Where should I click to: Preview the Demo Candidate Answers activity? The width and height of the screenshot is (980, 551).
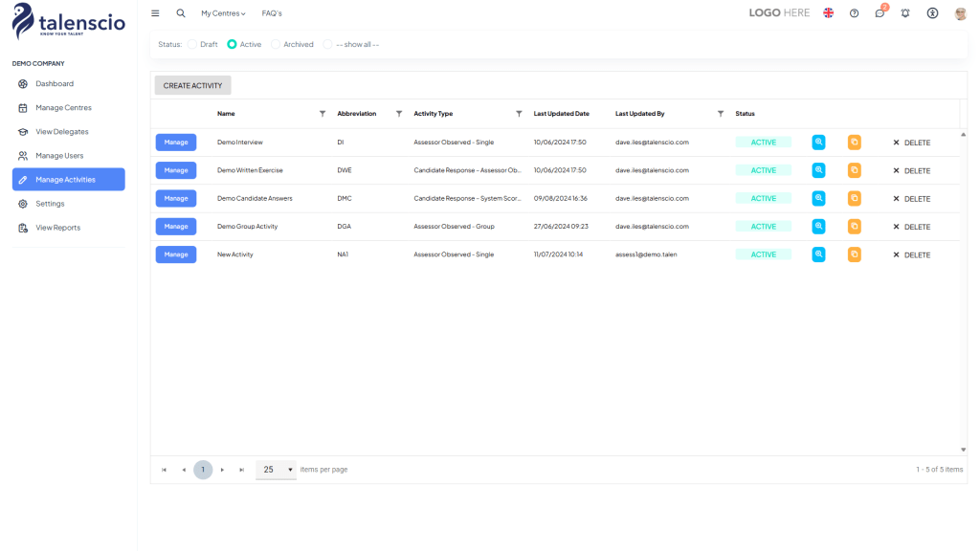click(818, 199)
